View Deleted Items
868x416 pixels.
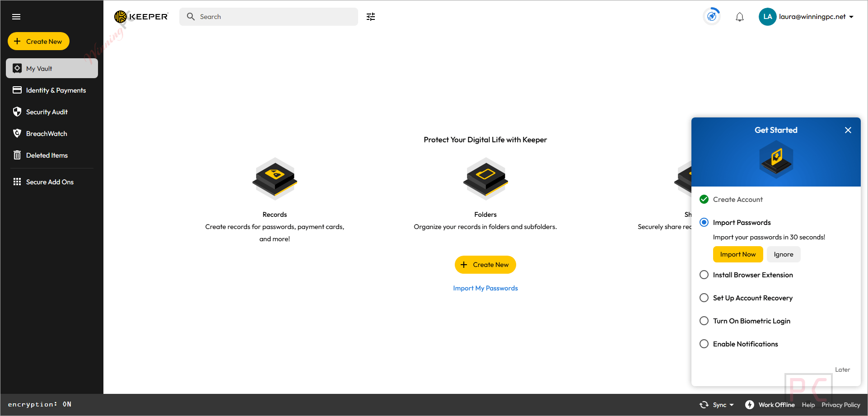point(52,155)
